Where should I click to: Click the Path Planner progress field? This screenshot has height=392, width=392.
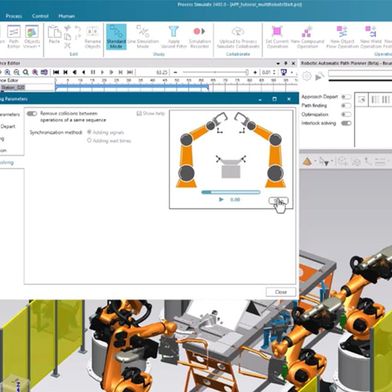(x=360, y=74)
